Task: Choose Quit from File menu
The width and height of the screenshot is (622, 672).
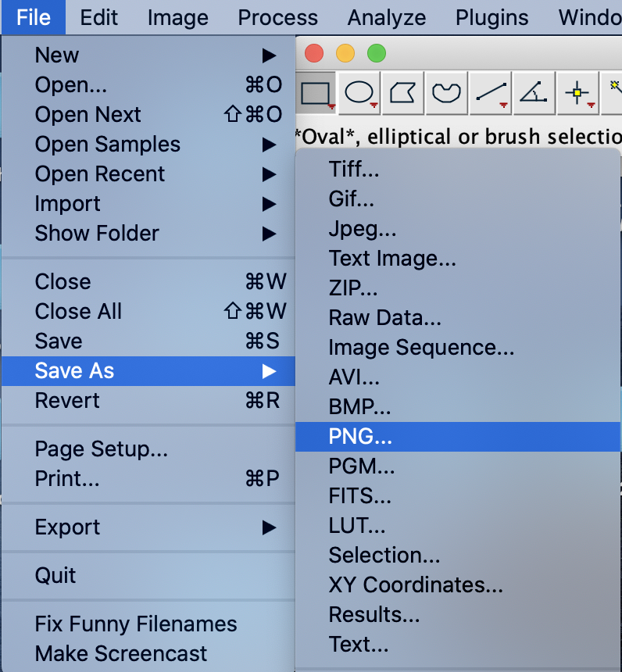Action: pos(148,576)
